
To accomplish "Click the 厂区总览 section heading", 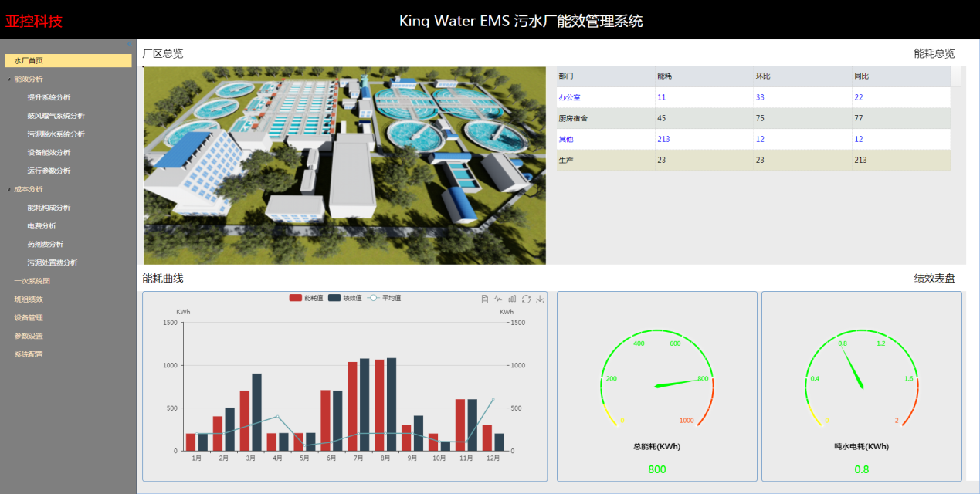I will point(163,53).
